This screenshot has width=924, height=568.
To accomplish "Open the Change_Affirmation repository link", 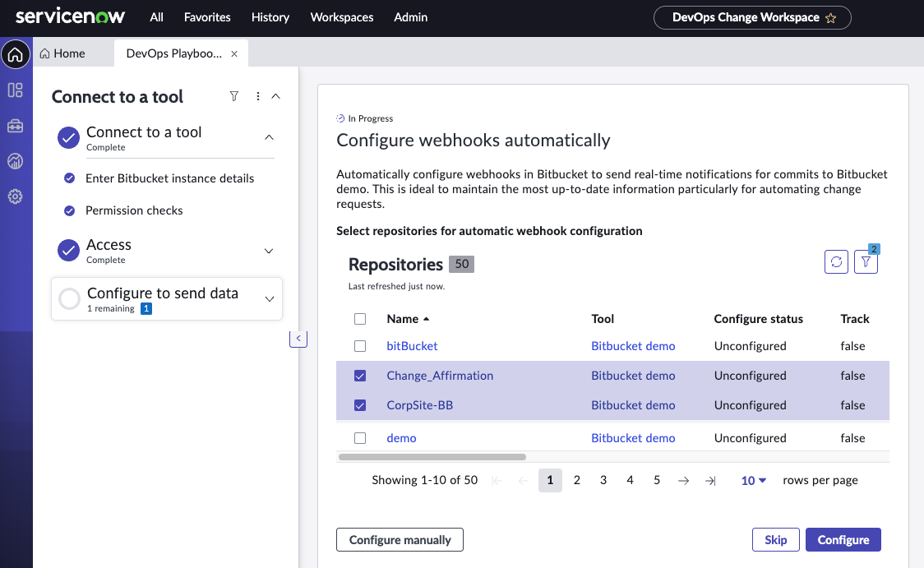I will (440, 376).
